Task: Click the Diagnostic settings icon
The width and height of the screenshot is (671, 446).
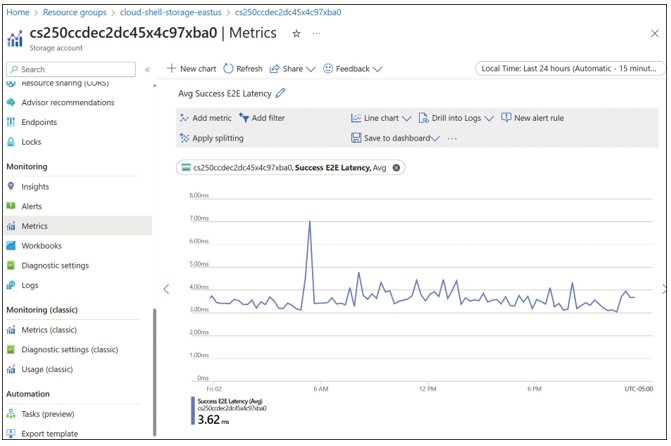Action: pos(11,265)
